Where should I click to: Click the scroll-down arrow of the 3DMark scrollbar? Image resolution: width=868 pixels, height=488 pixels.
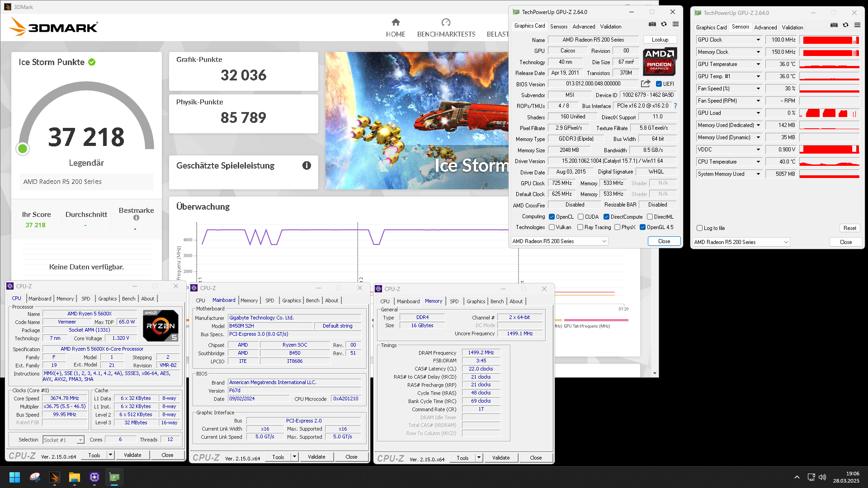tap(655, 373)
